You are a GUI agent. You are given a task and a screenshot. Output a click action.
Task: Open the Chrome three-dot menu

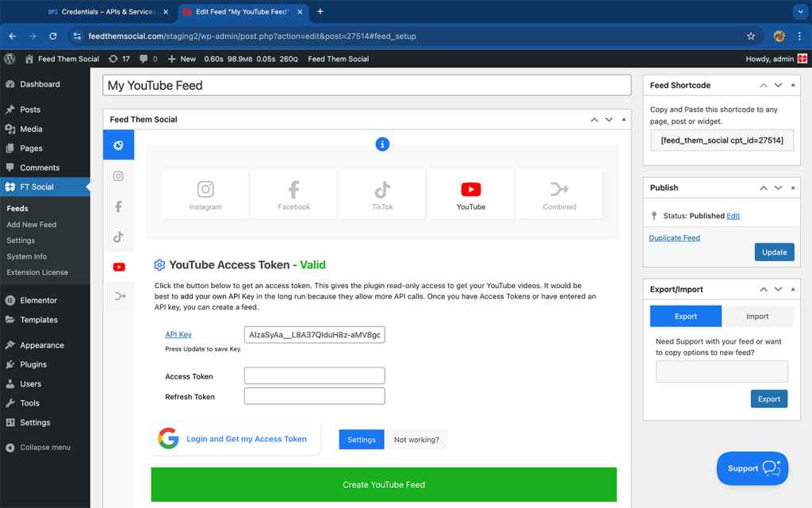point(799,37)
